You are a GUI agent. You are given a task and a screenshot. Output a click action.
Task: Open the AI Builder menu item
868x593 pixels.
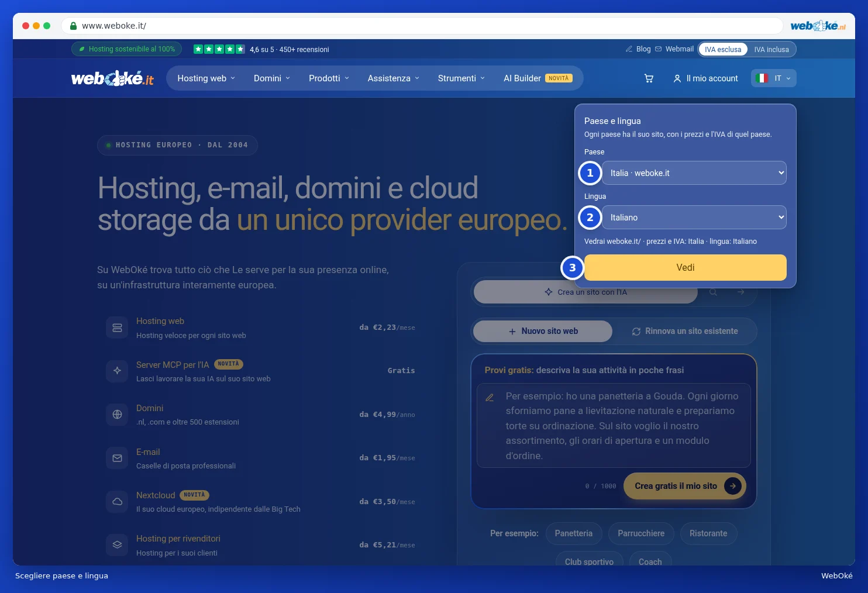[x=538, y=78]
